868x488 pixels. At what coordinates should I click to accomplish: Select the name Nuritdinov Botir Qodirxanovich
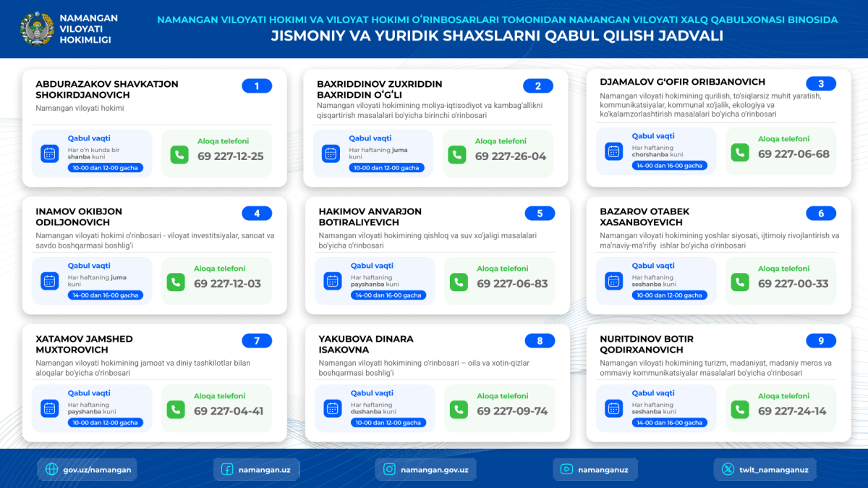(x=647, y=345)
